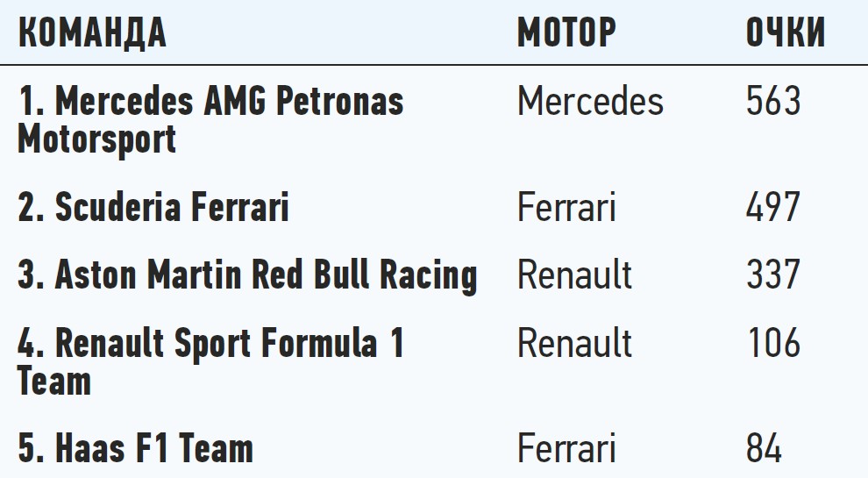868x478 pixels.
Task: Click Mercedes engine cell in first row
Action: tap(590, 102)
